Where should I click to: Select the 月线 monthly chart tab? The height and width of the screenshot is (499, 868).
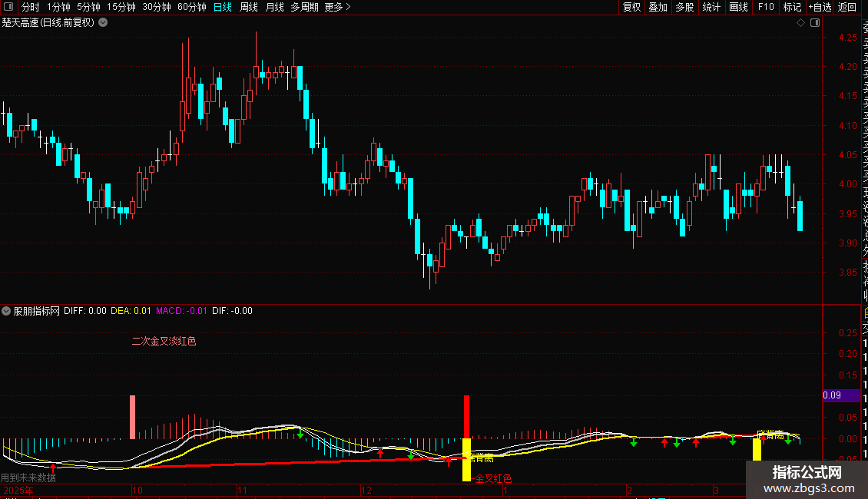[274, 7]
